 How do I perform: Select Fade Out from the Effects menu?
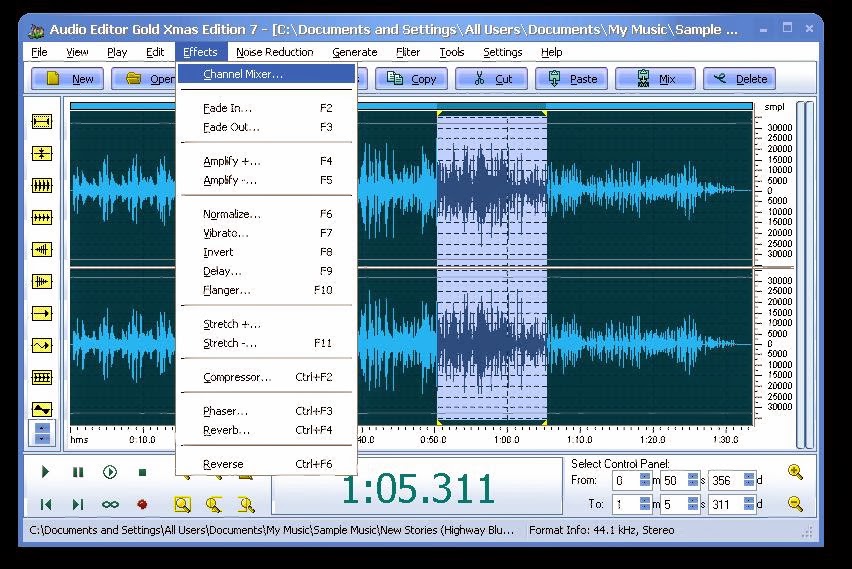(267, 127)
